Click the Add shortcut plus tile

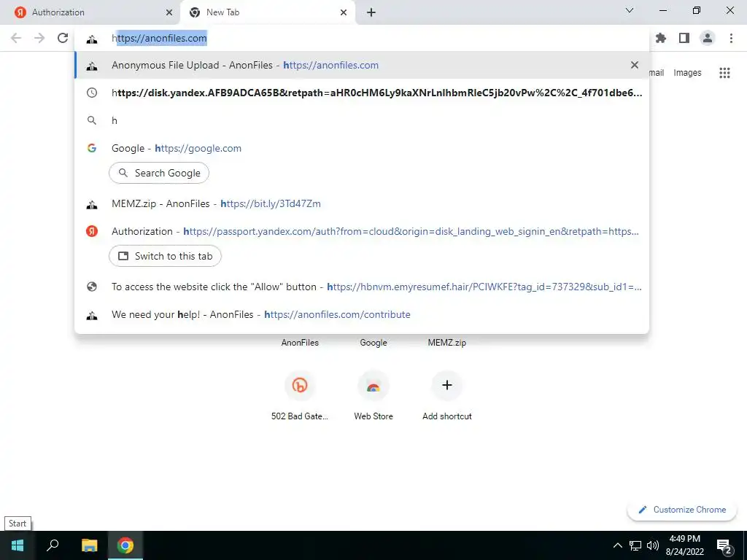pyautogui.click(x=447, y=396)
